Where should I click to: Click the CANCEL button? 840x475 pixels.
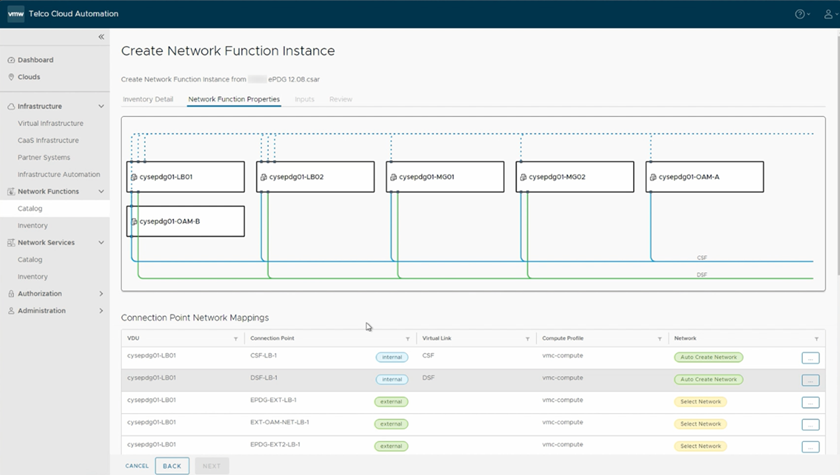[x=137, y=466]
